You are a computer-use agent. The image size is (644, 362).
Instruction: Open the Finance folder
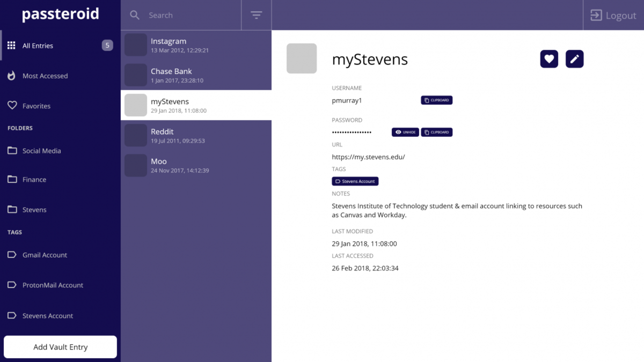34,180
